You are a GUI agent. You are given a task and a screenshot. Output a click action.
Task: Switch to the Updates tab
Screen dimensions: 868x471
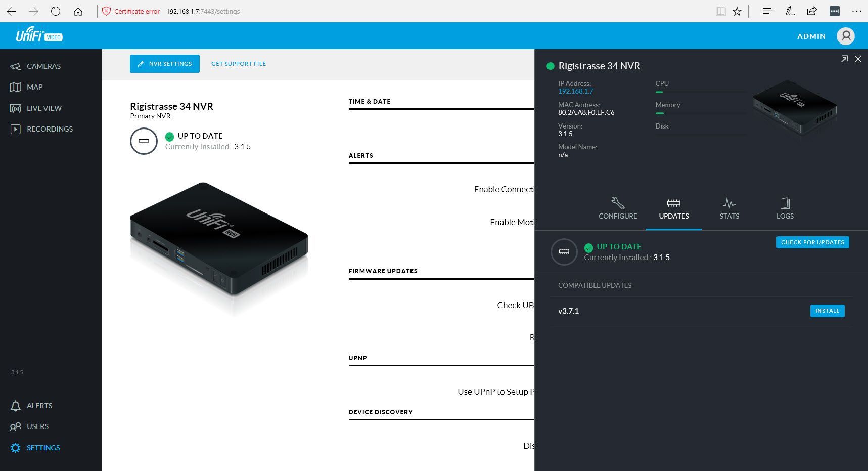tap(674, 208)
